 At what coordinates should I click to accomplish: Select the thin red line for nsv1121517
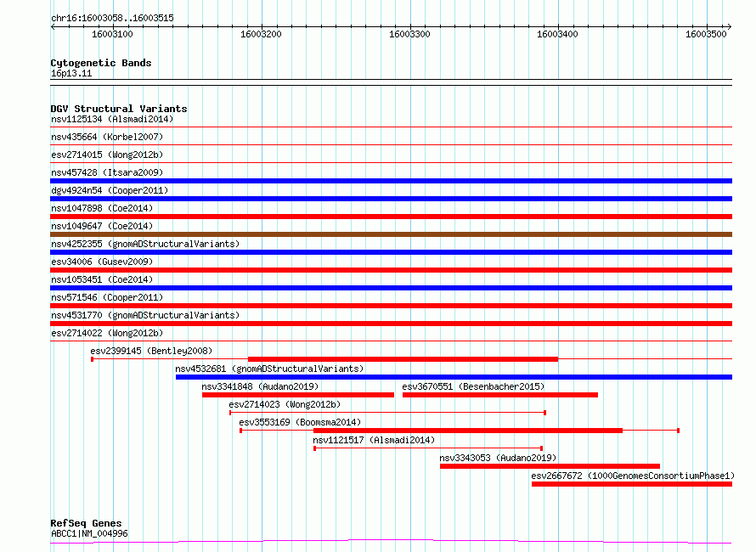click(428, 448)
